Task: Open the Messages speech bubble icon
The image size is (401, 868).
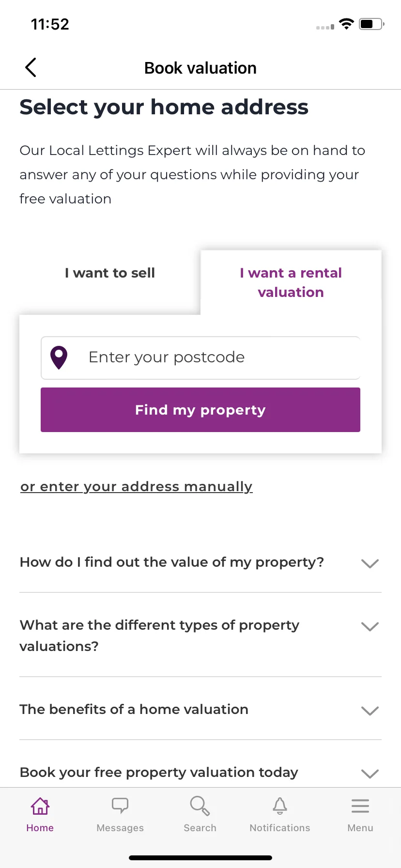Action: tap(120, 806)
